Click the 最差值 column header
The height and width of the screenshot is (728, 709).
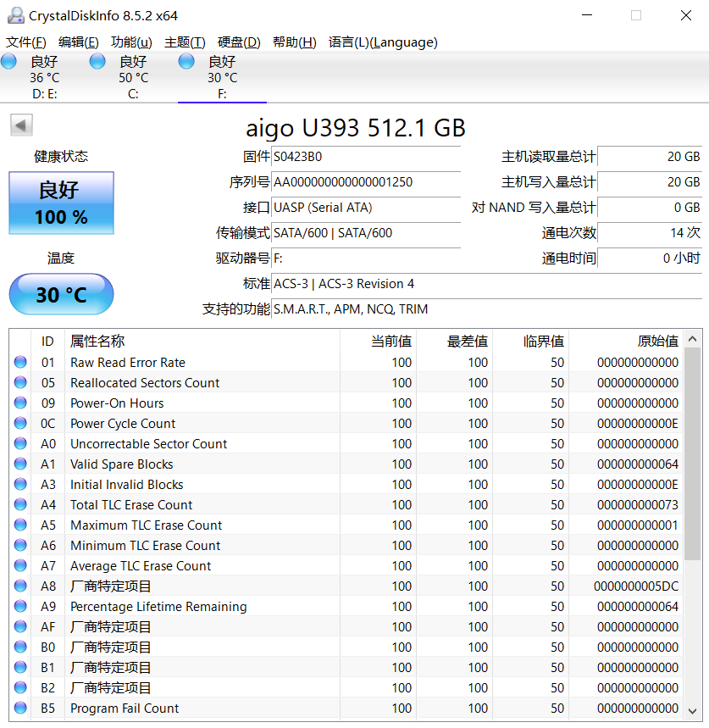(454, 341)
